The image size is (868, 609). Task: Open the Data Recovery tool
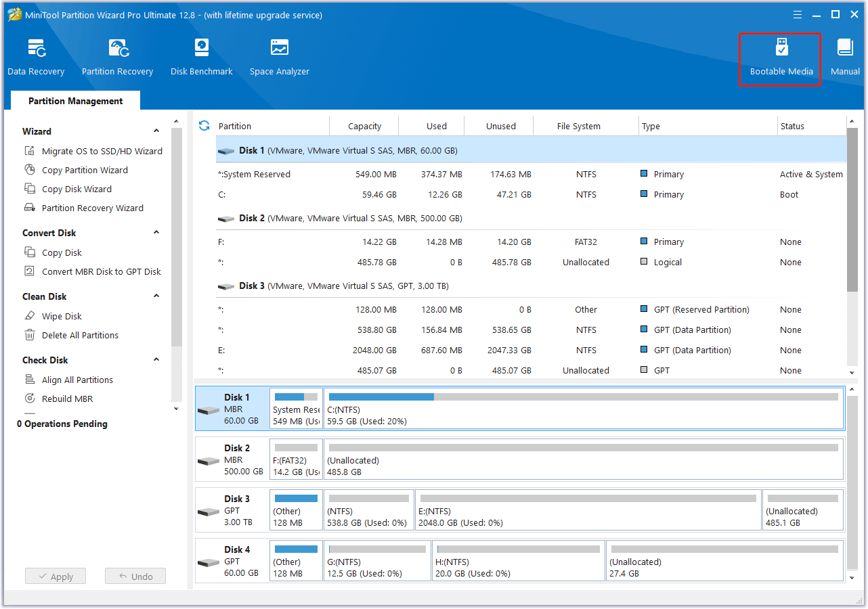pos(36,58)
